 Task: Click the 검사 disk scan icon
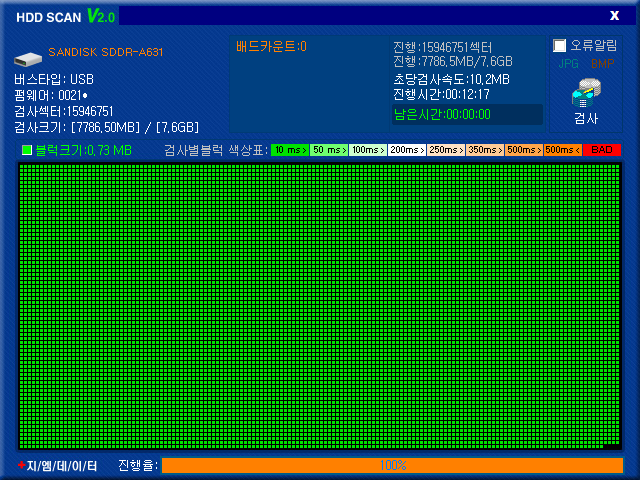click(x=586, y=93)
